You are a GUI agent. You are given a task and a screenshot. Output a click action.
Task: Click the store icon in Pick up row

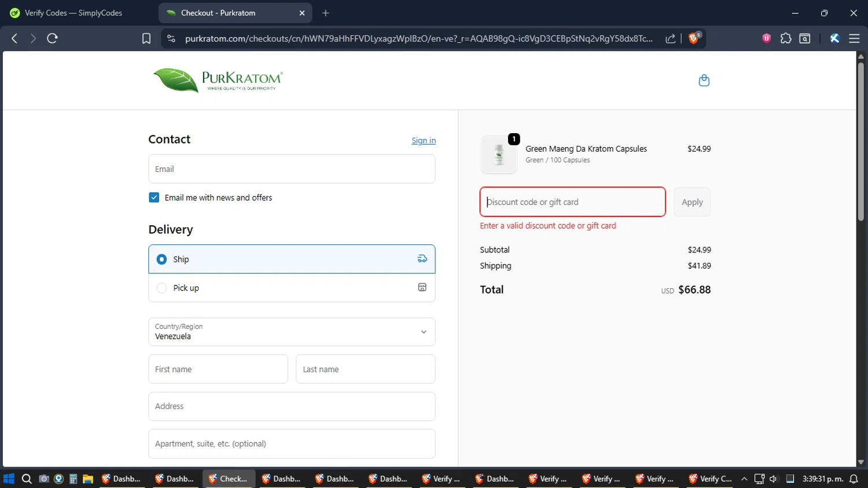(422, 287)
